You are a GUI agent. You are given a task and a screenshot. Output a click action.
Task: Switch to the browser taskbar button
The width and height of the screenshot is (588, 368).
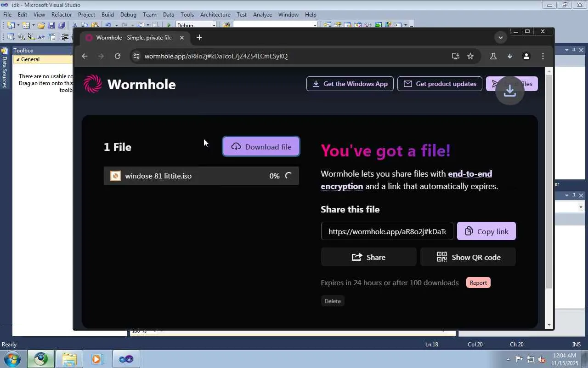pos(41,359)
